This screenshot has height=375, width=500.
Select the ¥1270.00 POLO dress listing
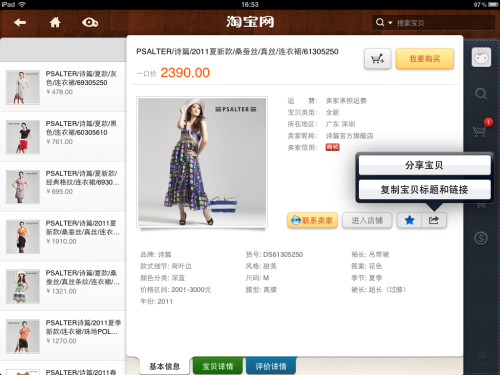click(x=63, y=336)
